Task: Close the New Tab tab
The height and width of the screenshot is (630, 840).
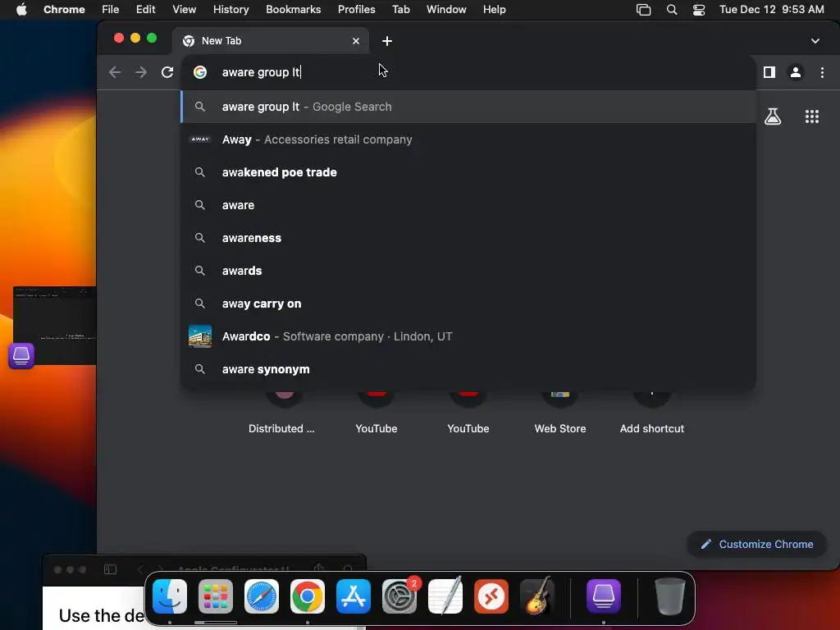Action: (x=356, y=41)
